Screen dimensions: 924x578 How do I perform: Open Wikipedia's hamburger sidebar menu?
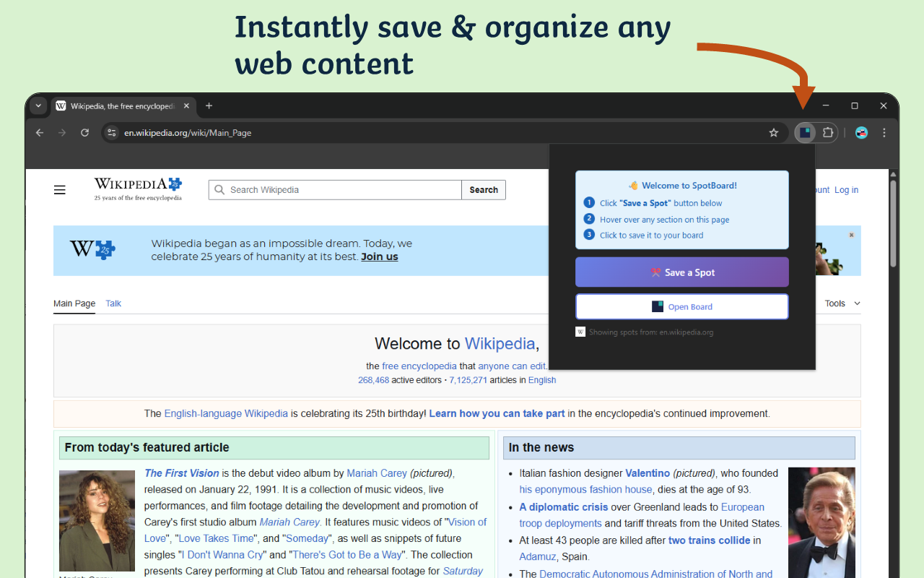(x=60, y=190)
